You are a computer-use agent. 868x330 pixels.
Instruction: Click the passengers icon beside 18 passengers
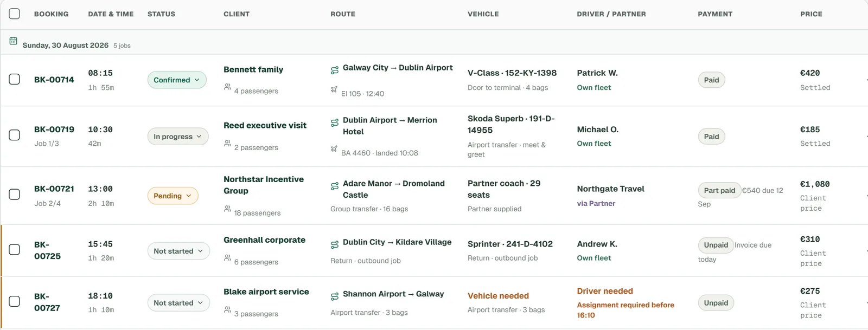[227, 209]
